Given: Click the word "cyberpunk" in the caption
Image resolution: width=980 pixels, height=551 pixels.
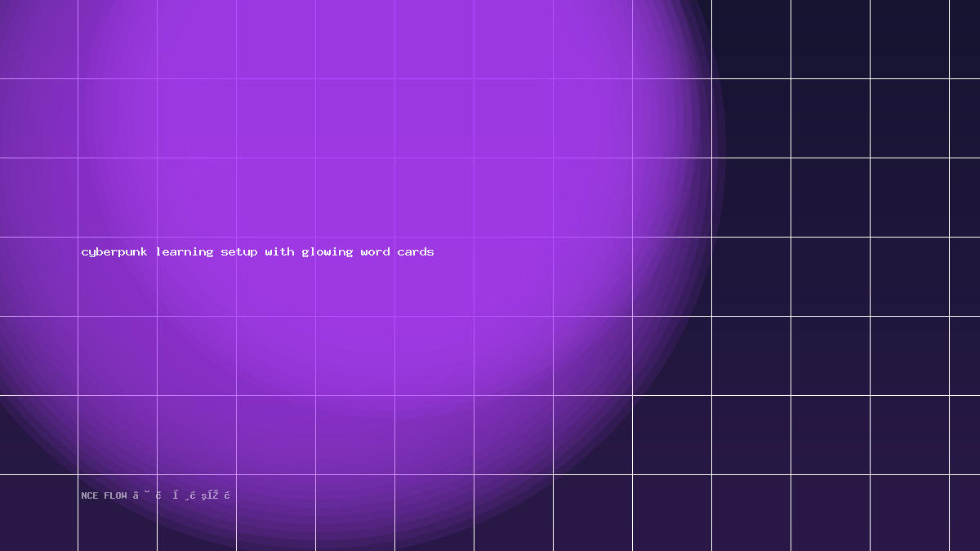Looking at the screenshot, I should 114,252.
